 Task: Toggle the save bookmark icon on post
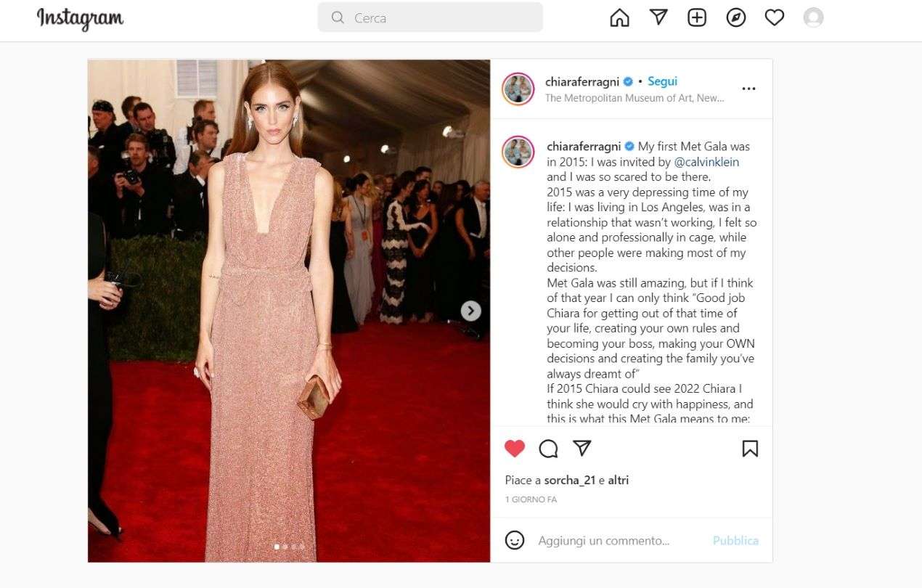[750, 449]
